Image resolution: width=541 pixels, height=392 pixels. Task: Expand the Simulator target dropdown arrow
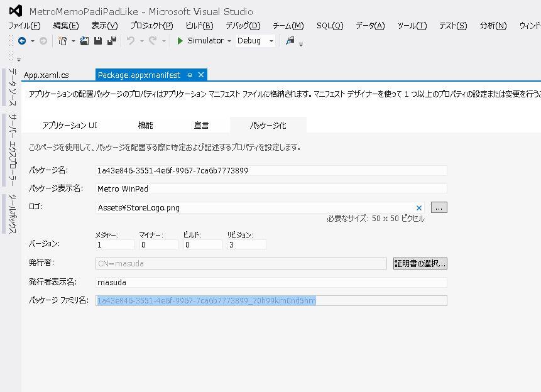tap(229, 41)
